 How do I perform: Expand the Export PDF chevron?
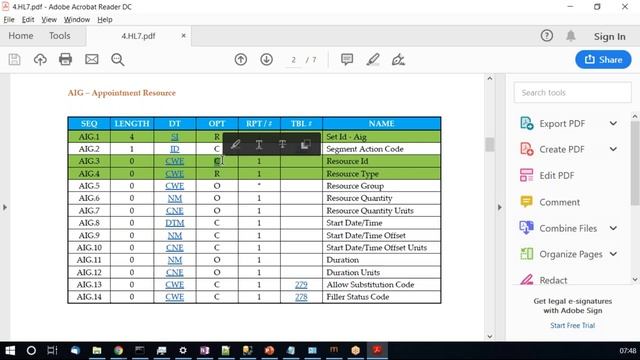[613, 123]
